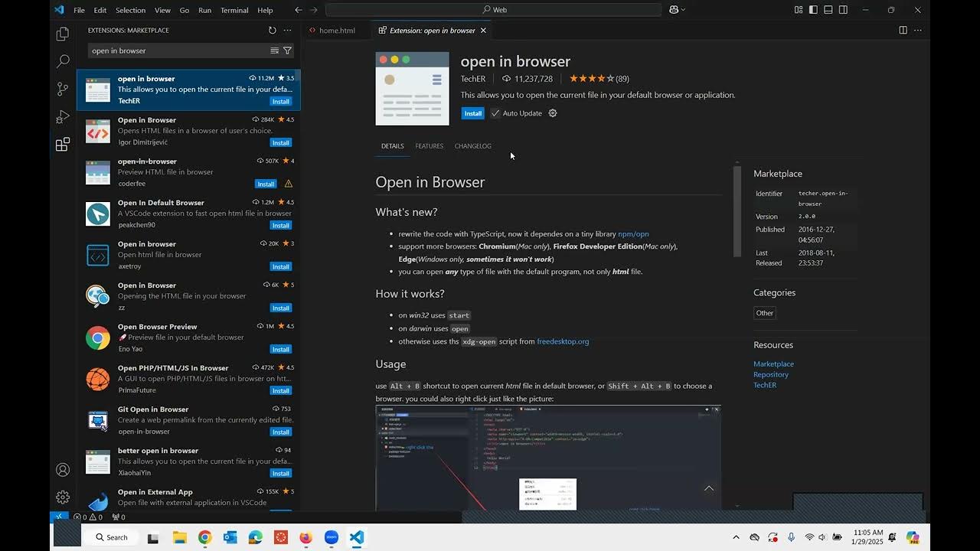
Task: Install Open In Default Browser by peakchen90
Action: coord(281,225)
